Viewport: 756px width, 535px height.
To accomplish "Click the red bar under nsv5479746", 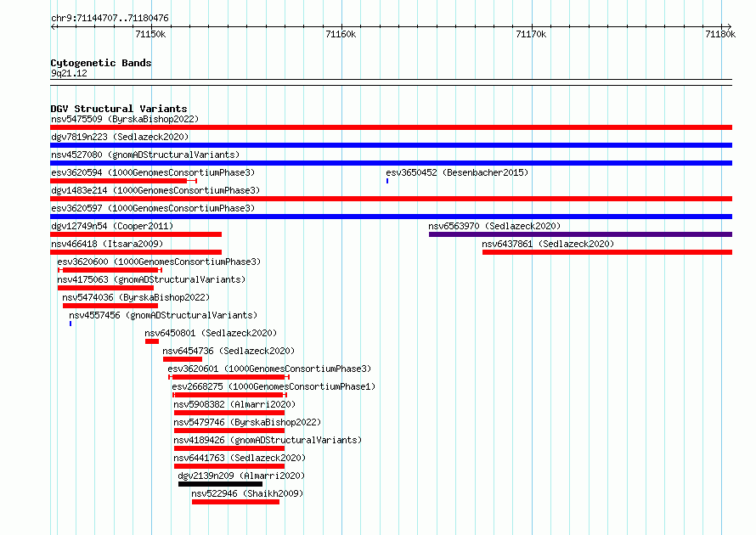I will pyautogui.click(x=229, y=431).
